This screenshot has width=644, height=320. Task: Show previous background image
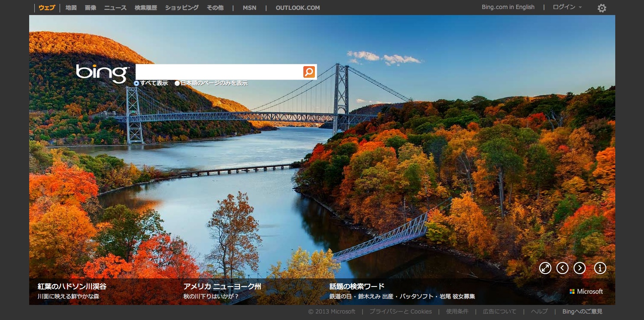562,268
